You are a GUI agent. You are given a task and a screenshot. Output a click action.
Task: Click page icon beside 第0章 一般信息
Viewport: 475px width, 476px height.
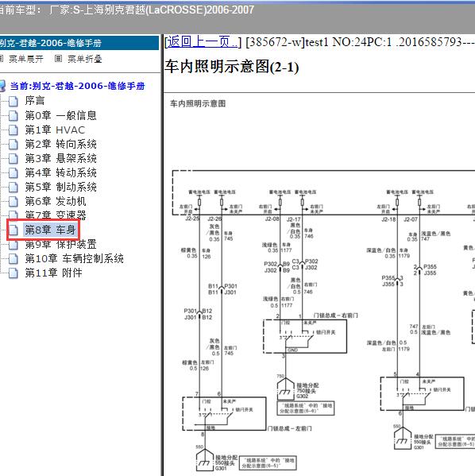coord(13,116)
